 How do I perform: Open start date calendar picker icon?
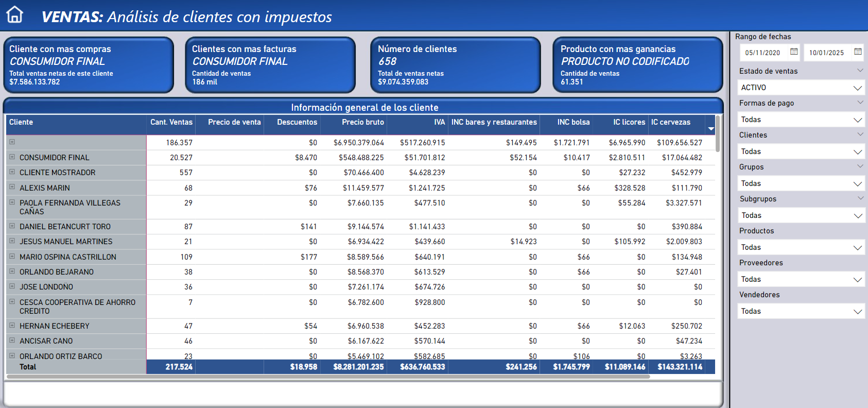pyautogui.click(x=794, y=52)
